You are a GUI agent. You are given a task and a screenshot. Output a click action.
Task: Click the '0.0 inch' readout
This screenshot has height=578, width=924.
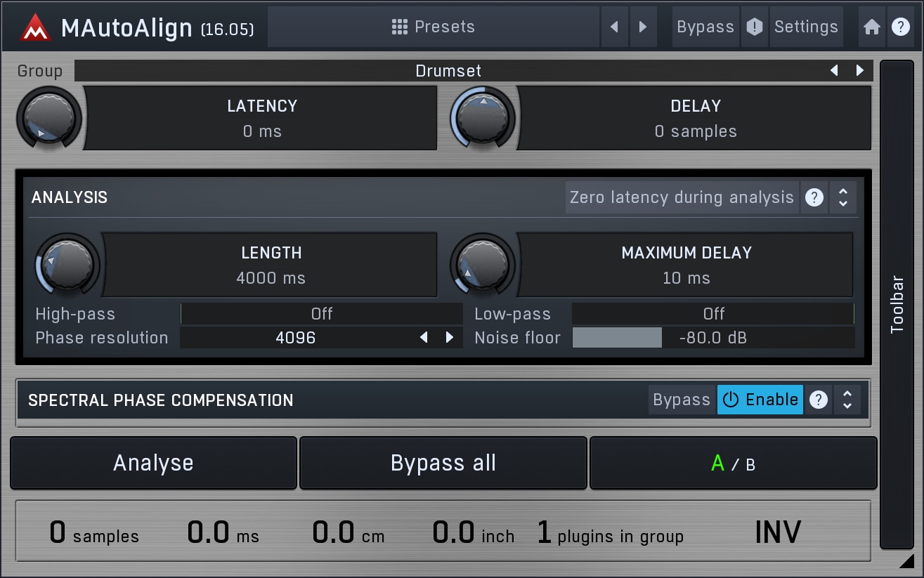(473, 533)
